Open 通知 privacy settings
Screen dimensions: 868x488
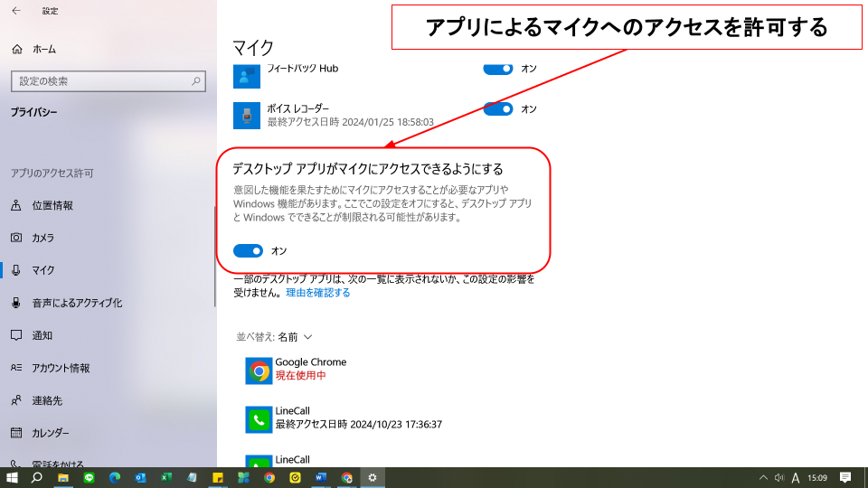(42, 335)
